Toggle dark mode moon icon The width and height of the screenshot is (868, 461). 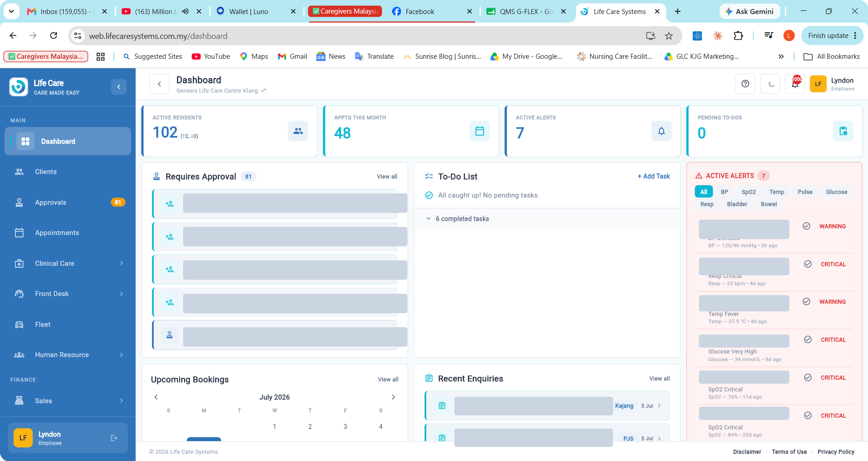770,84
